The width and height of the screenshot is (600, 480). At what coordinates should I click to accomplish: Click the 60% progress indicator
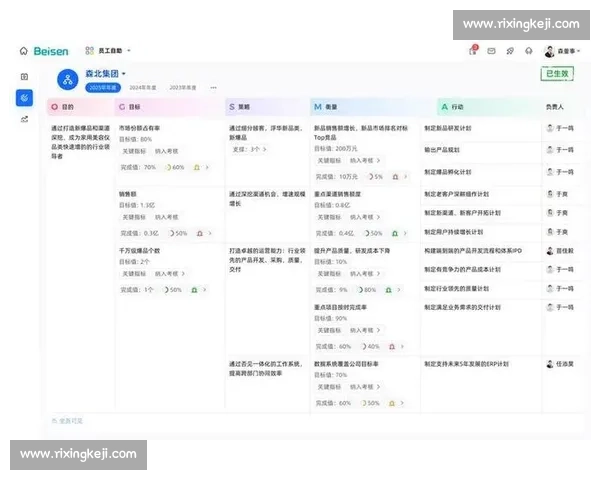coord(175,167)
